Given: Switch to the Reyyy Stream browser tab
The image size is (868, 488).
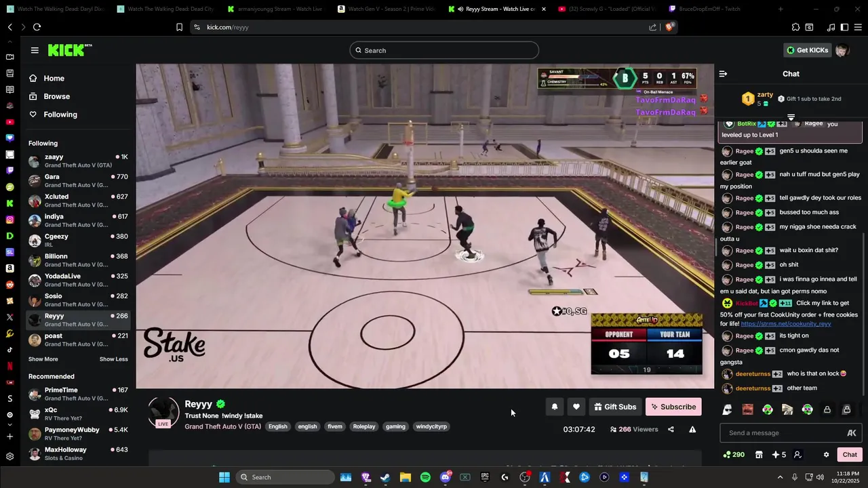Looking at the screenshot, I should (x=497, y=9).
